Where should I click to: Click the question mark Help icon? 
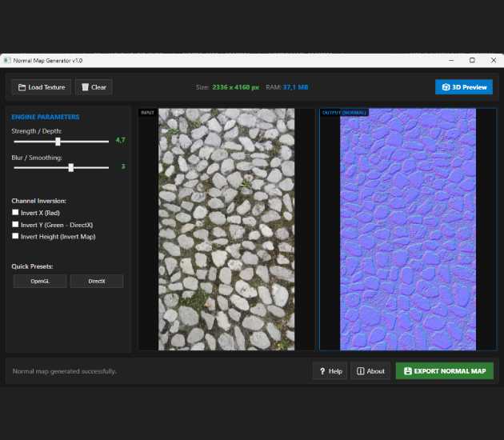tap(322, 371)
